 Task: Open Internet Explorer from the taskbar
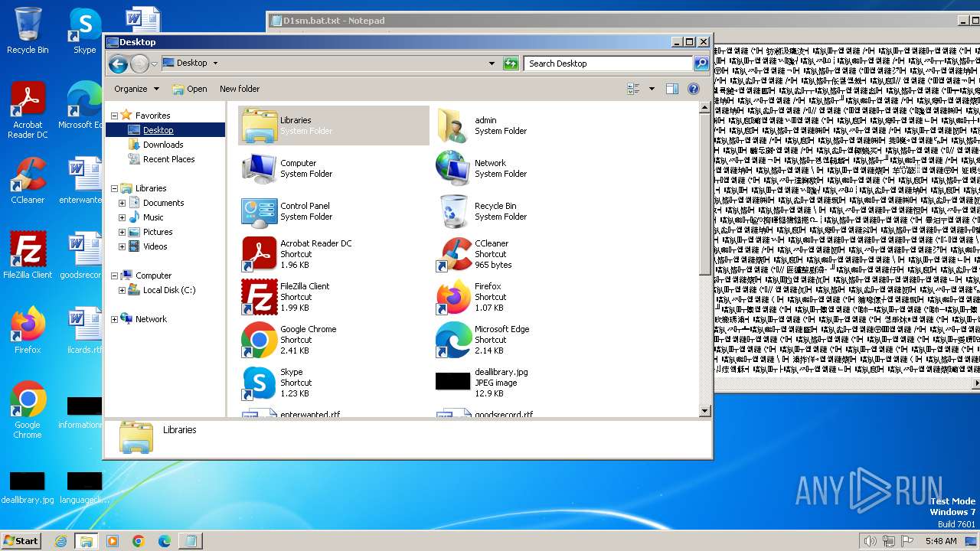pos(60,541)
